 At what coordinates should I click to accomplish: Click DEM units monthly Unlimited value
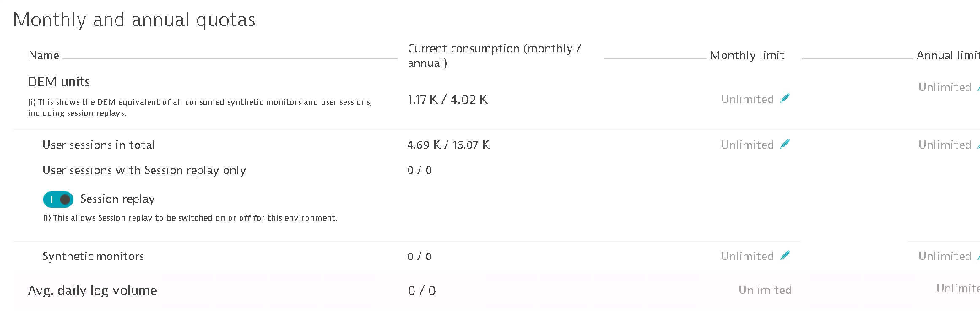747,99
